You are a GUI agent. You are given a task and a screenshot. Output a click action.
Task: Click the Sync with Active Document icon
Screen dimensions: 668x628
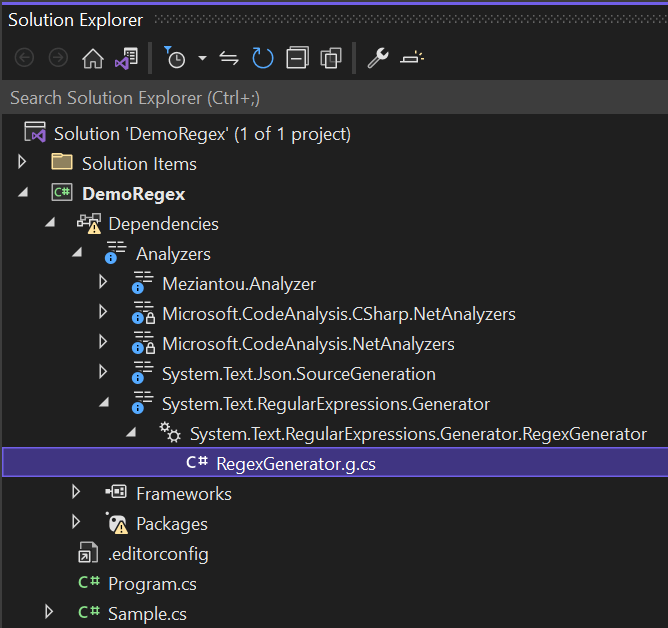click(229, 59)
